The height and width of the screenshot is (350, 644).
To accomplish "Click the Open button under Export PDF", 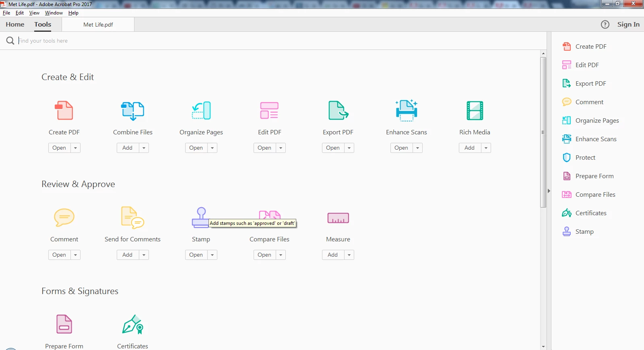I will pyautogui.click(x=333, y=148).
